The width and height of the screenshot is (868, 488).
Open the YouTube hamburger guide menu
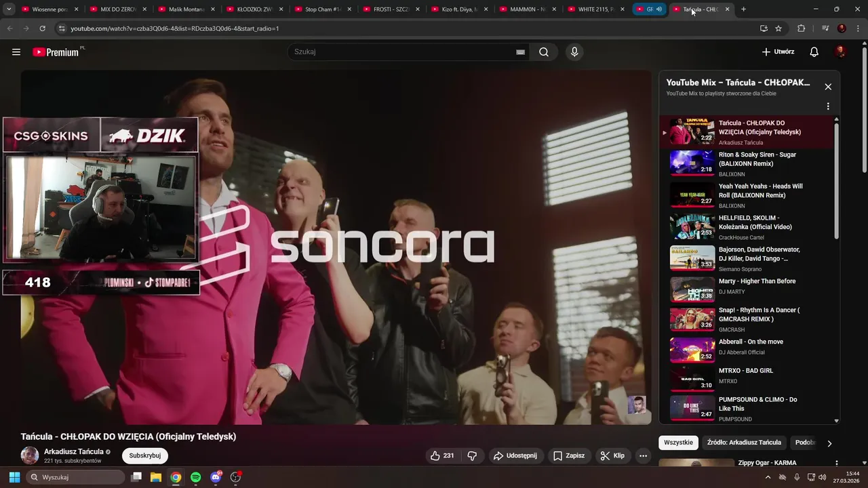click(x=16, y=52)
